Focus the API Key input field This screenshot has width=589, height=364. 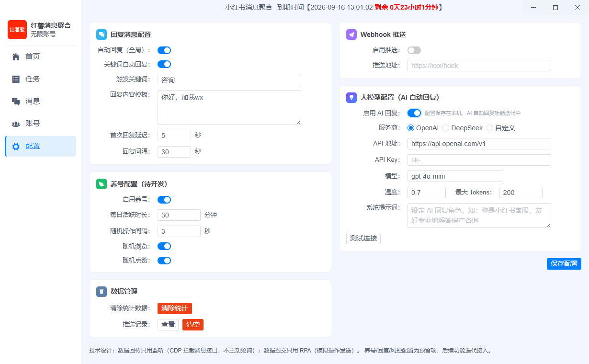pos(479,160)
